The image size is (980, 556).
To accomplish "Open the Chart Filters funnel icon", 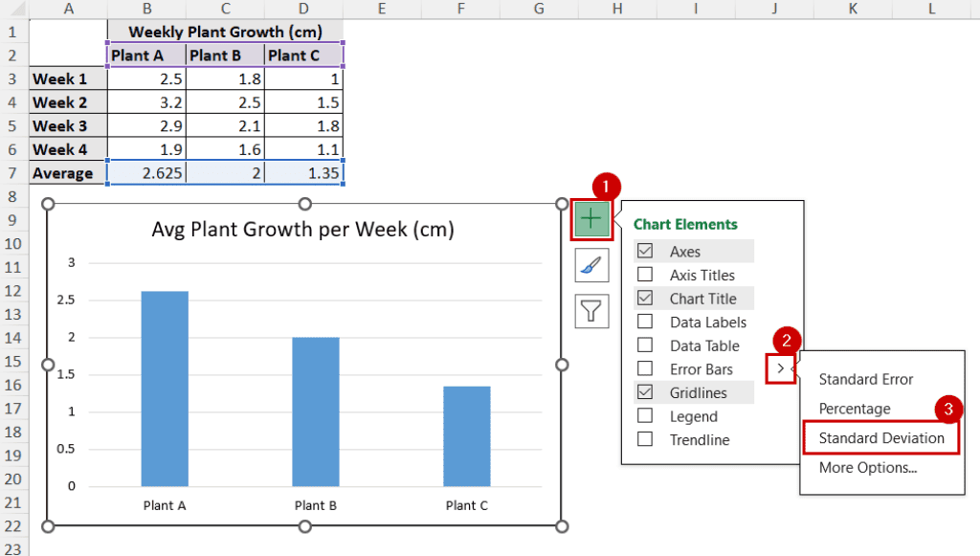I will [x=590, y=311].
